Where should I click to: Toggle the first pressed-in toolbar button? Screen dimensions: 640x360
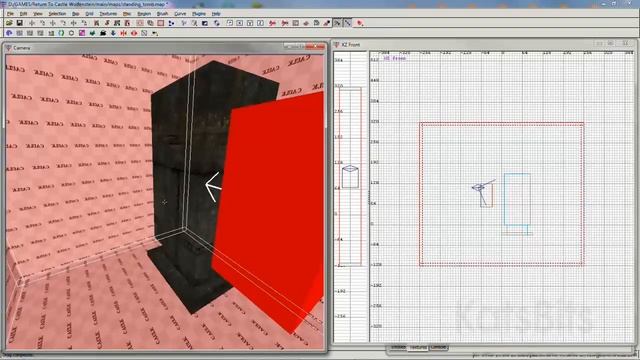[338, 23]
